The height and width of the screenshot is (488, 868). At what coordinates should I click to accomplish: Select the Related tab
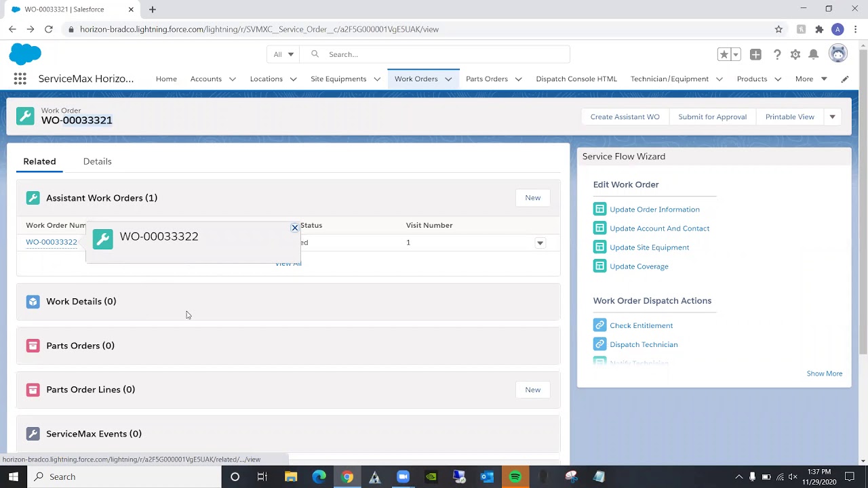39,161
